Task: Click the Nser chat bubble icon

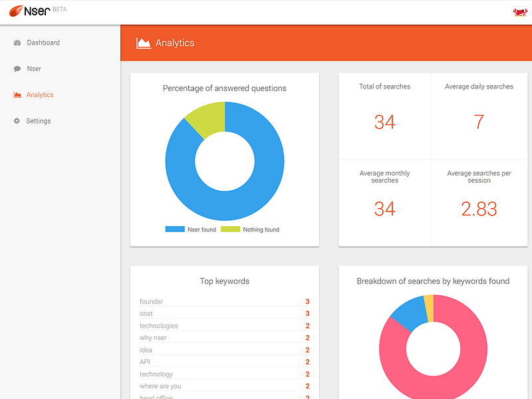Action: click(17, 69)
